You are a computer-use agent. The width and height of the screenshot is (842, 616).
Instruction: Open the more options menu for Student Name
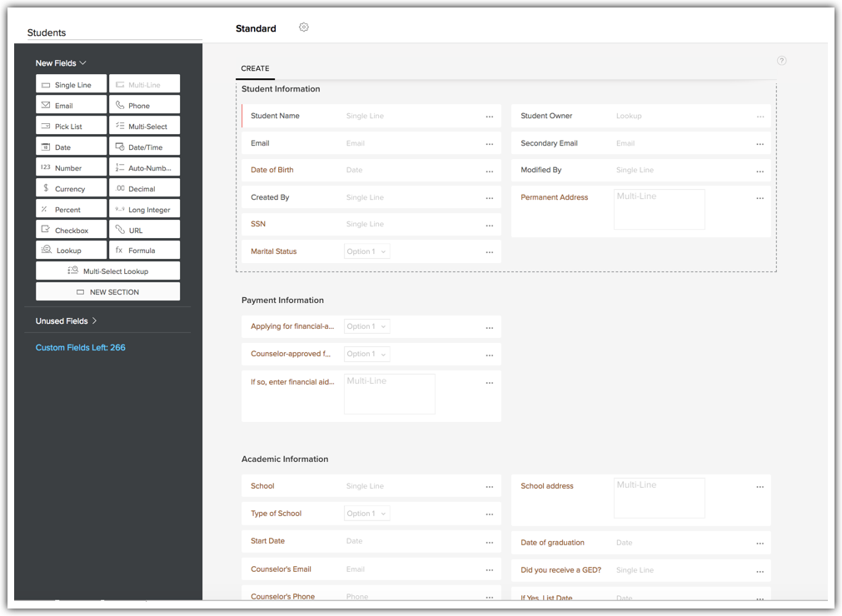click(x=490, y=117)
